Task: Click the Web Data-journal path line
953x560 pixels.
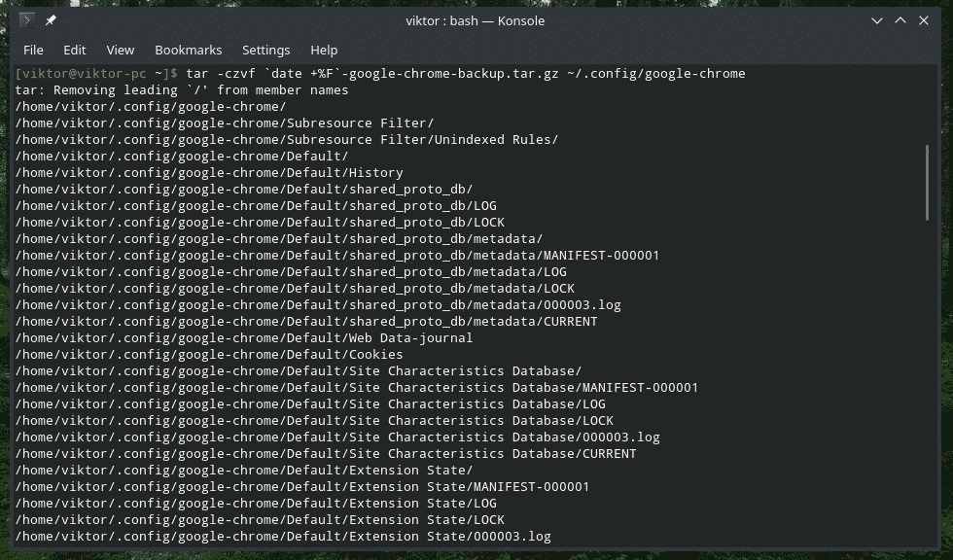Action: [244, 338]
